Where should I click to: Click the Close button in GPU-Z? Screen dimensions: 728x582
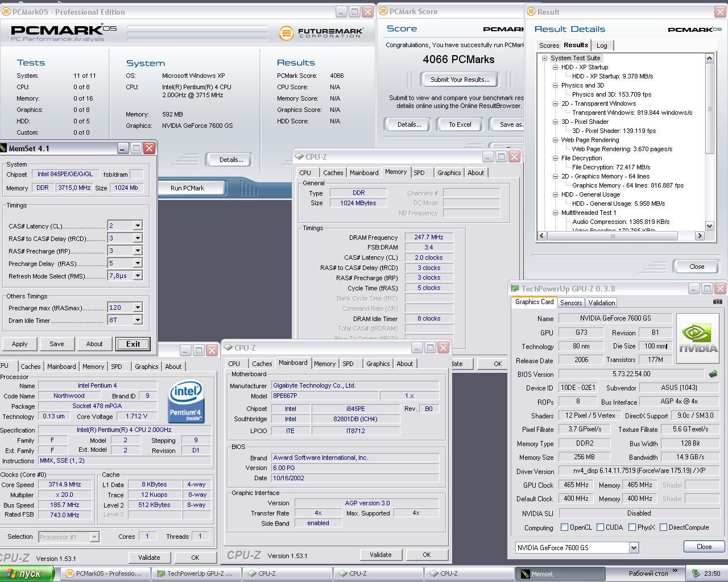point(704,547)
